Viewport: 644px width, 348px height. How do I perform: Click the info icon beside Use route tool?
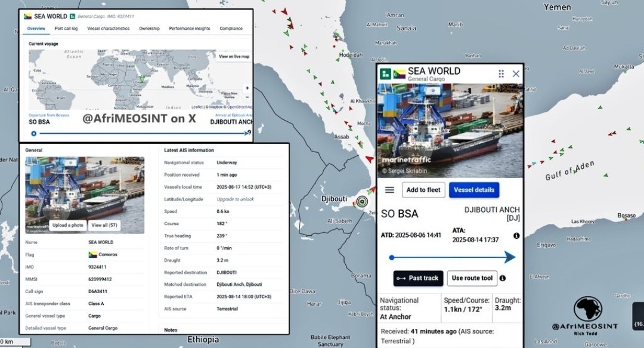[x=501, y=278]
